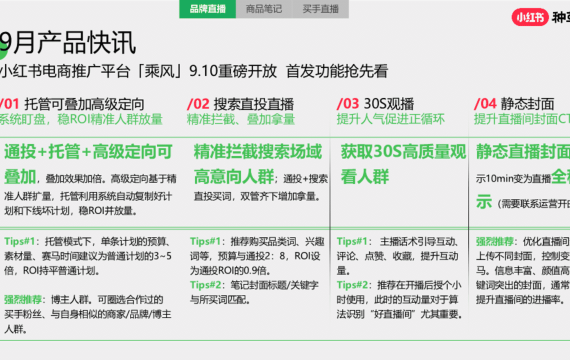Click line 提升直播间的进播率

521,300
